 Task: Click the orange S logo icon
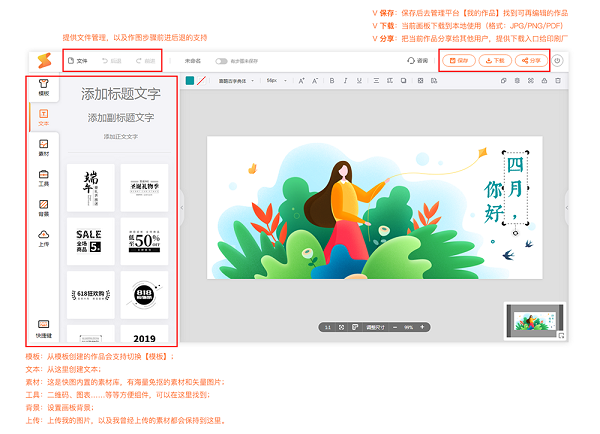click(43, 61)
